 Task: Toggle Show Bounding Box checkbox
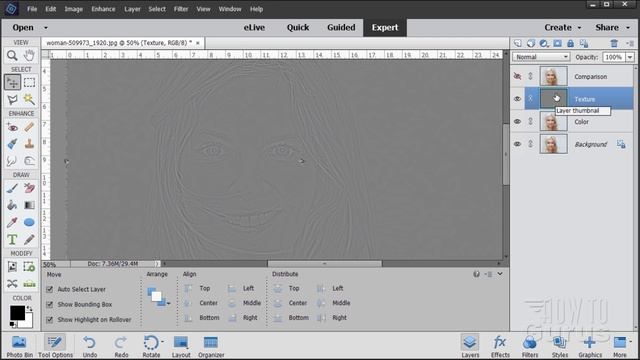pos(49,304)
